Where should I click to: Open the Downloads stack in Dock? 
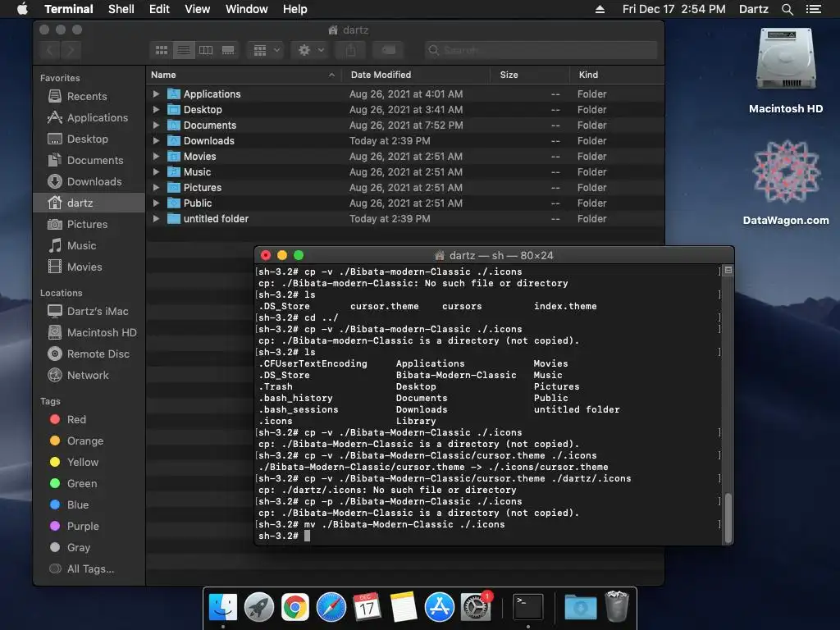pyautogui.click(x=581, y=608)
